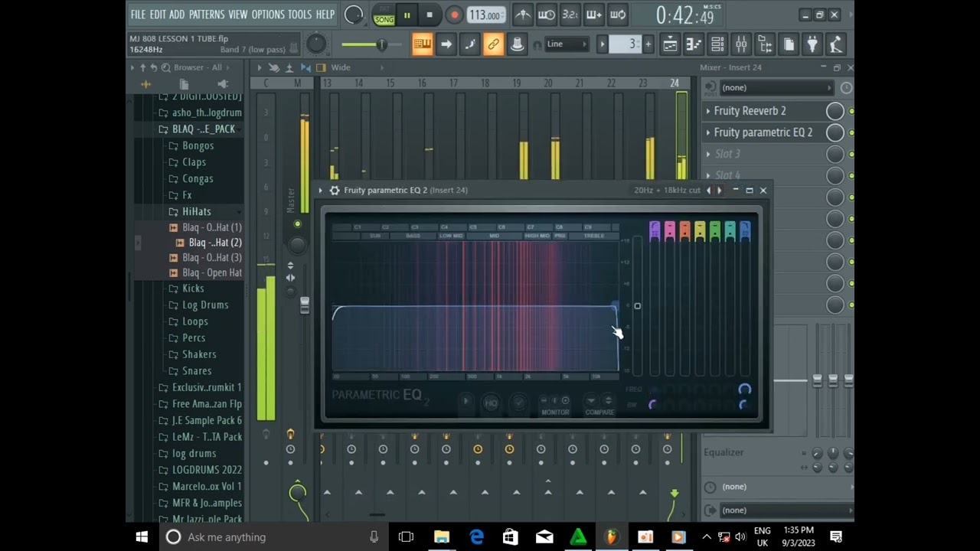This screenshot has height=551, width=980.
Task: Open the ADD menu
Action: coord(177,15)
